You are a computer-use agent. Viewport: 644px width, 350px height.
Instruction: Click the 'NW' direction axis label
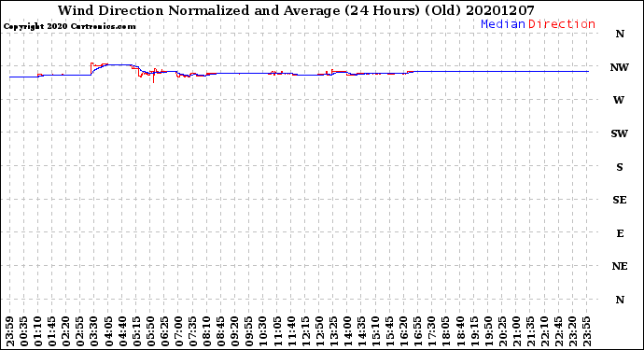tap(620, 67)
